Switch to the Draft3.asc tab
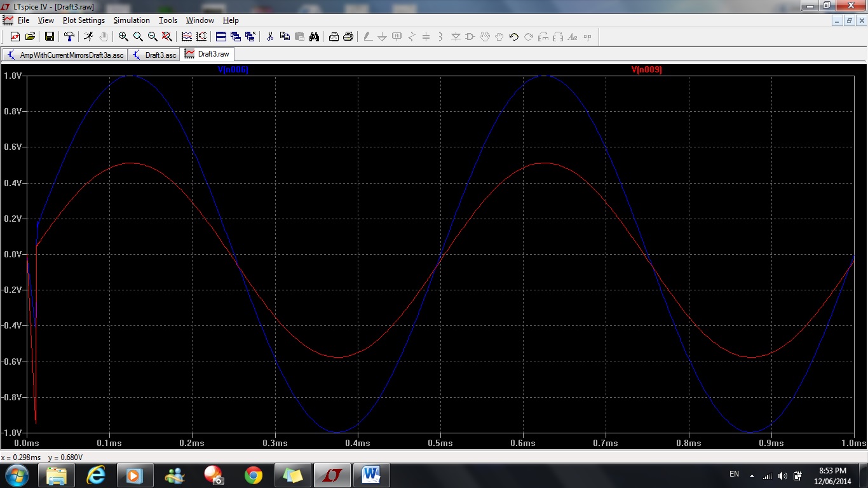Screen dimensions: 868x488 click(x=154, y=55)
